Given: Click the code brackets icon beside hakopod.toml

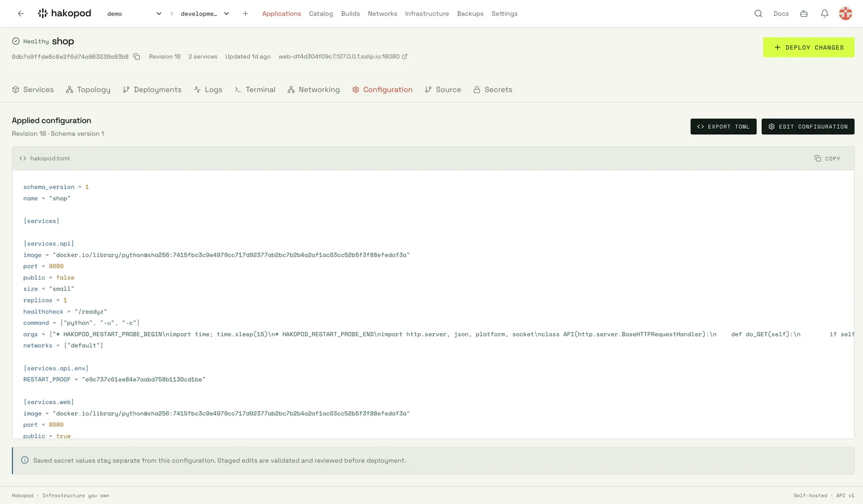Looking at the screenshot, I should 23,158.
